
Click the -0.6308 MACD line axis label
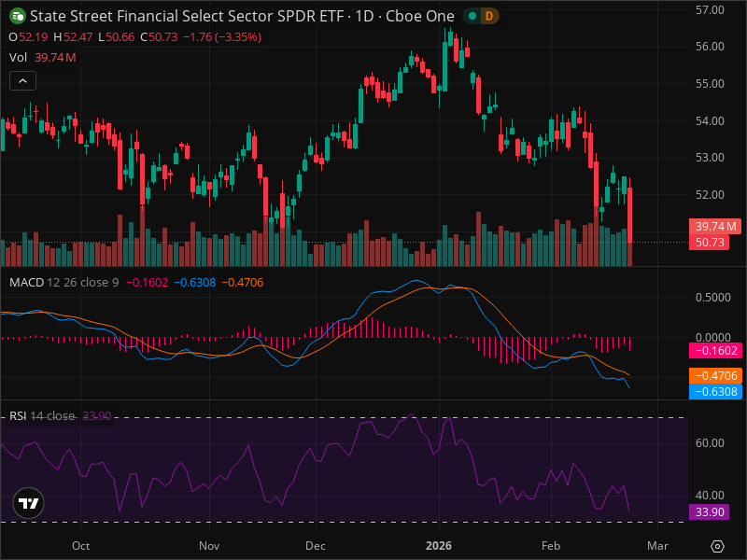[715, 392]
